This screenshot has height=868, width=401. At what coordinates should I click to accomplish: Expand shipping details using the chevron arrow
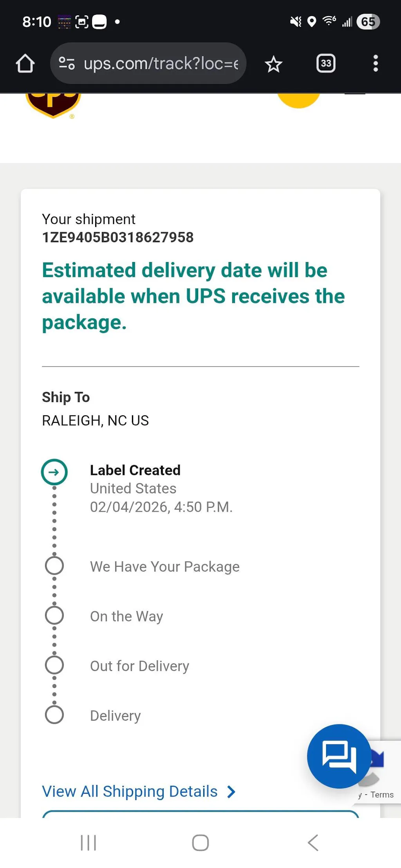(232, 792)
